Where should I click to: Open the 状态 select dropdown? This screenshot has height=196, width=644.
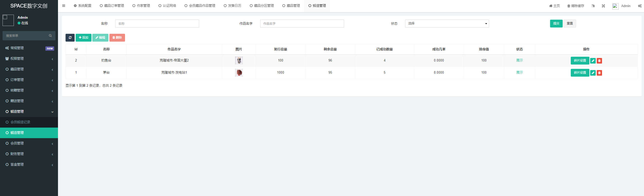tap(447, 23)
